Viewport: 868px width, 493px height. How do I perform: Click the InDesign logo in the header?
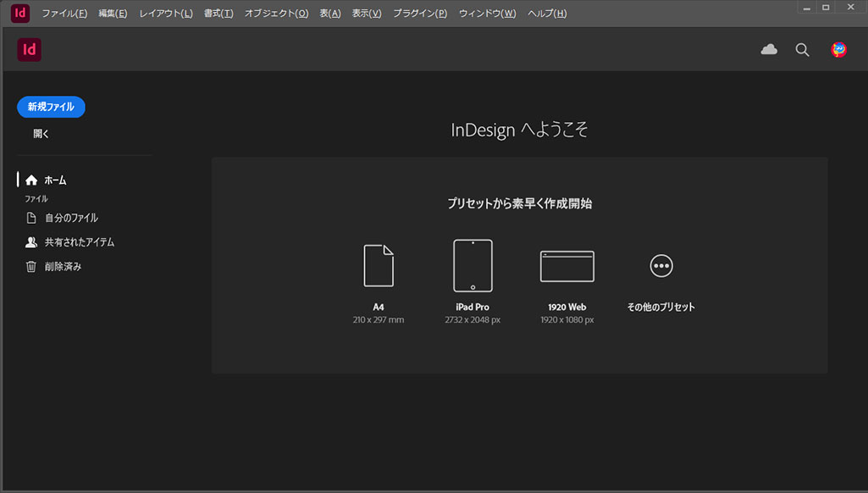30,50
